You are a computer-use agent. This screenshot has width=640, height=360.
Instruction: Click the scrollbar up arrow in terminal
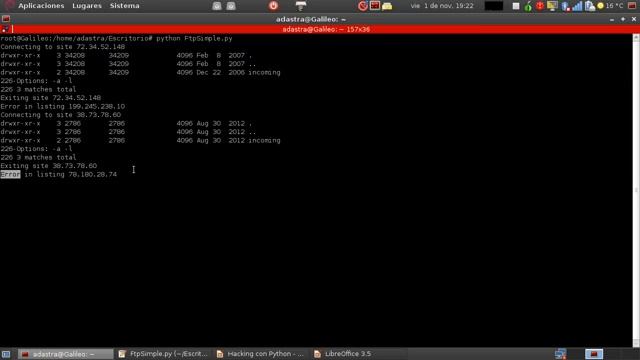(636, 37)
